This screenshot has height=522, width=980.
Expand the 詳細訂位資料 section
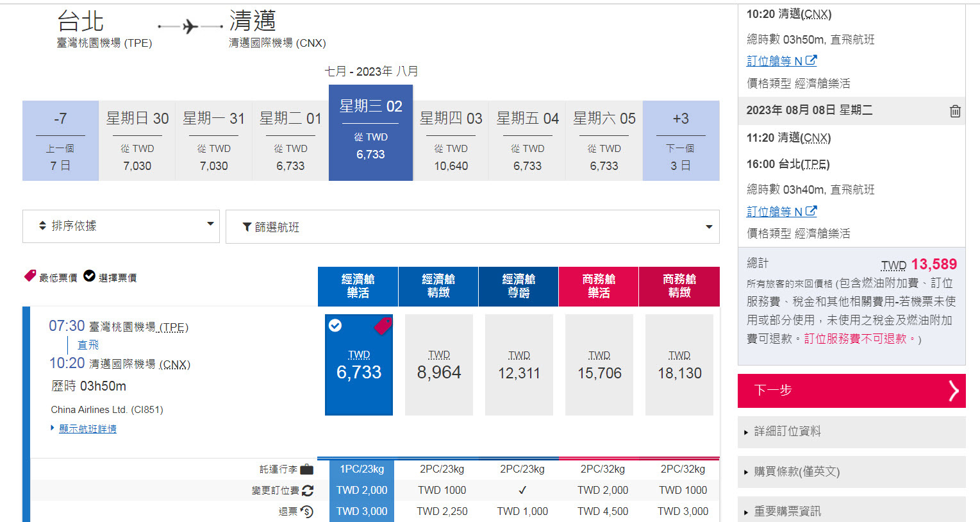click(x=852, y=432)
